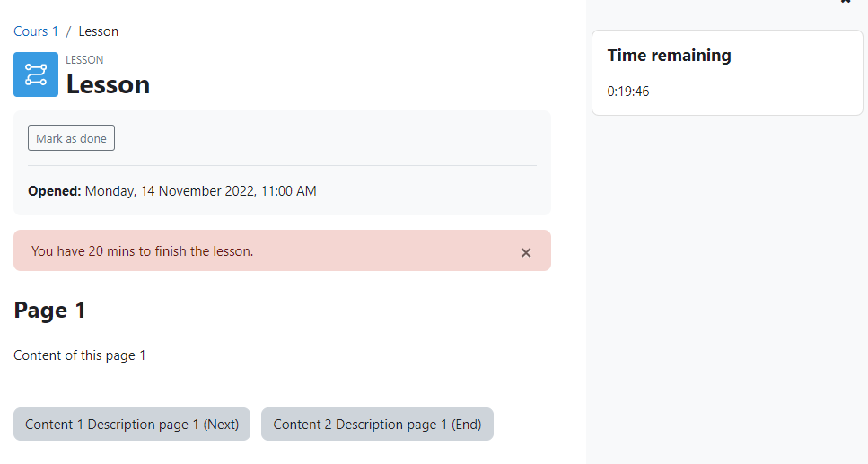Viewport: 868px width, 464px height.
Task: Click the 'Content of this page 1' text
Action: [x=80, y=355]
